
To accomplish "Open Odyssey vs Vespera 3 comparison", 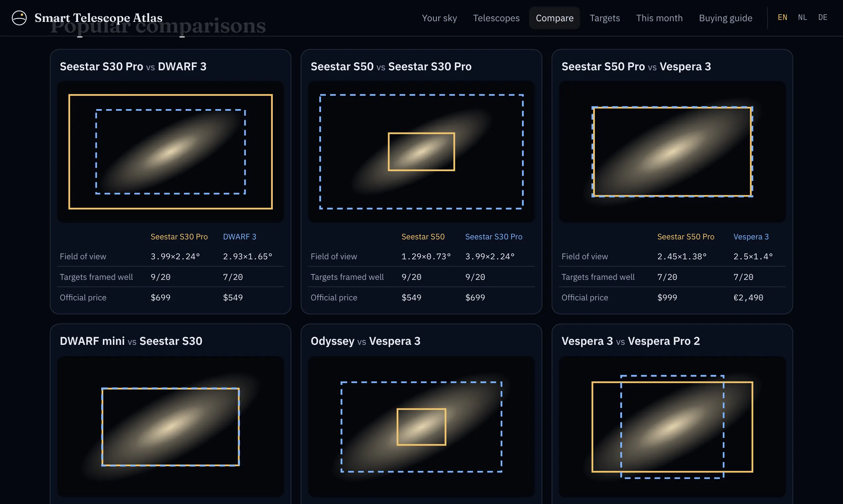I will coord(365,341).
